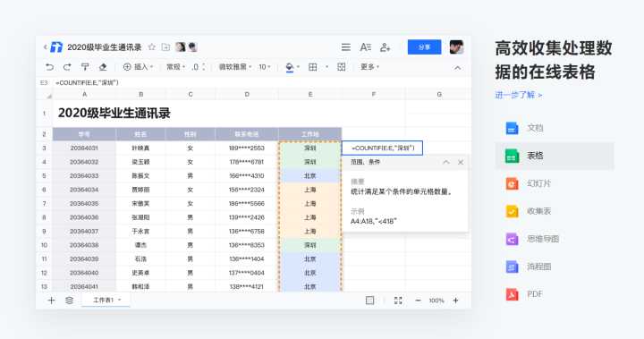Open the 常规 number format dropdown
This screenshot has width=644, height=339.
[x=175, y=66]
